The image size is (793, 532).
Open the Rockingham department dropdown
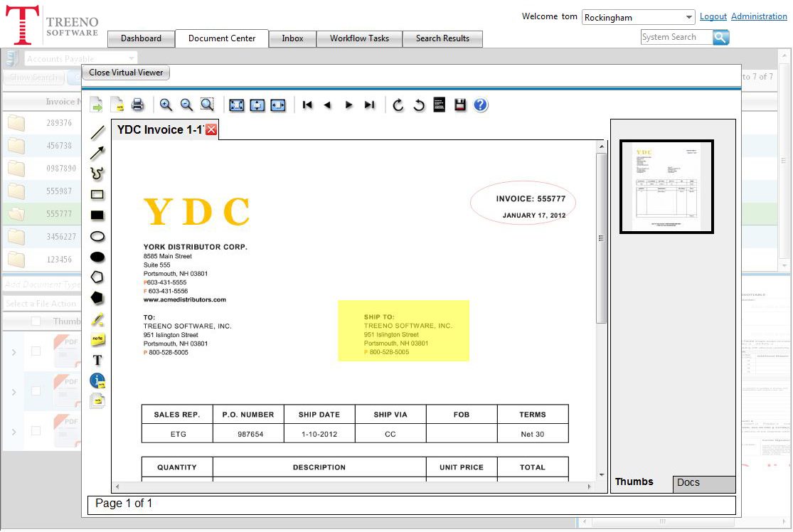(x=638, y=17)
